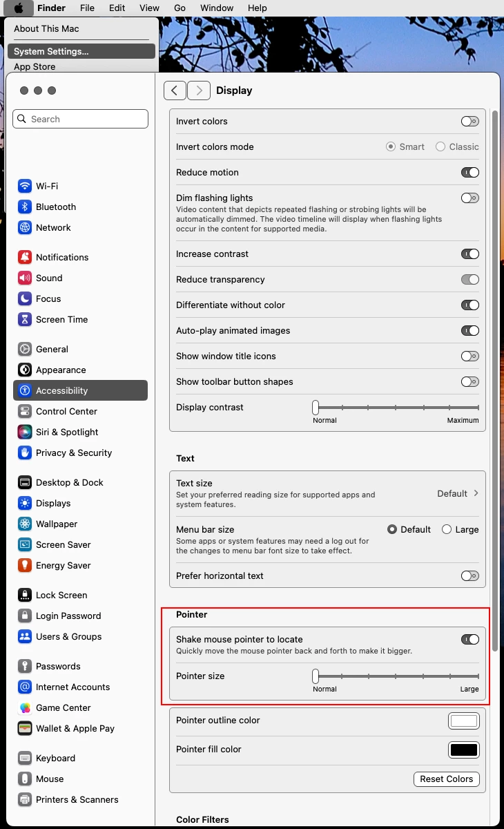
Task: Open the Finder menu
Action: (x=51, y=8)
